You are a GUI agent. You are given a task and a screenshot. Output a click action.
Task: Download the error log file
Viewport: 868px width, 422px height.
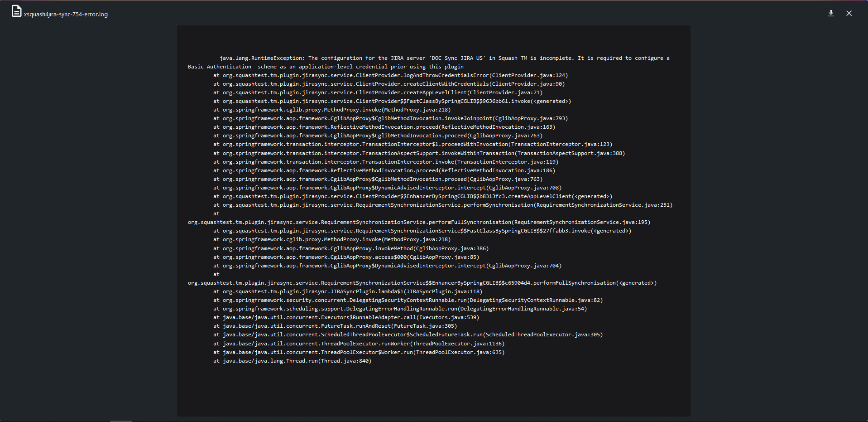point(831,14)
